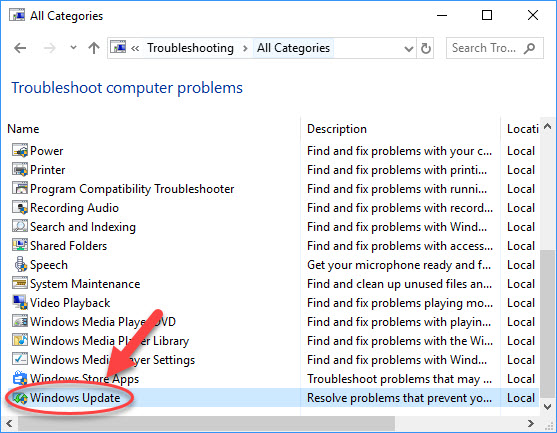Viewport: 557px width, 433px height.
Task: Select 'Resolve problems that prevent yo...' description
Action: pyautogui.click(x=399, y=398)
